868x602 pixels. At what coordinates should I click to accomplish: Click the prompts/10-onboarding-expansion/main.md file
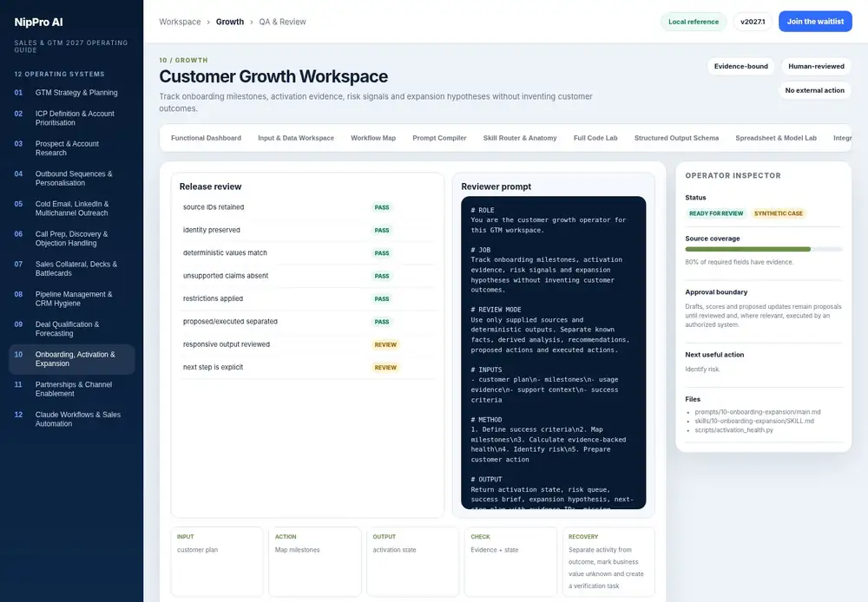pos(757,412)
